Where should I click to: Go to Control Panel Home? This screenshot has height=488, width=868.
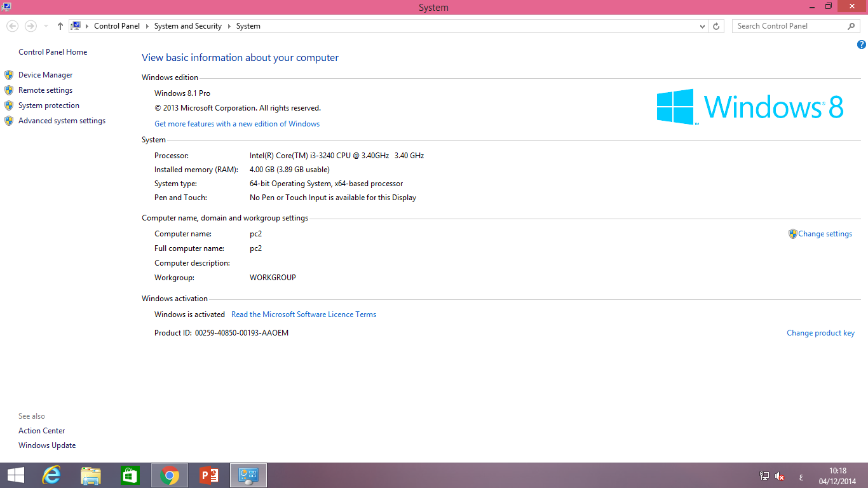click(x=53, y=52)
